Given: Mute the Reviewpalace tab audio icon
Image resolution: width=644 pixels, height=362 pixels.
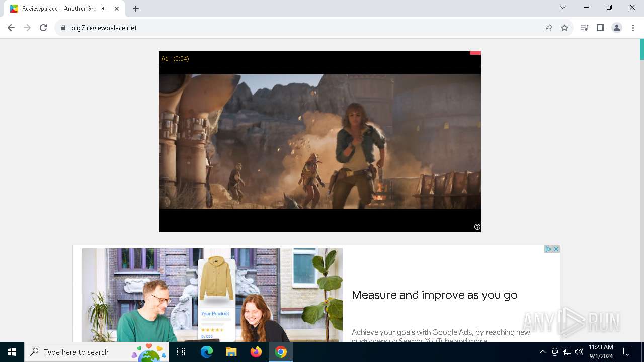Looking at the screenshot, I should pos(104,8).
